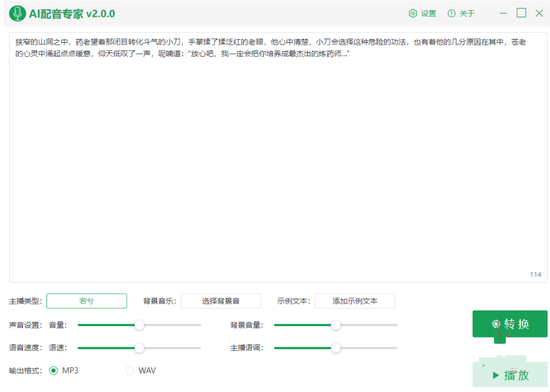Click the convert icon on 转换 button

pyautogui.click(x=496, y=324)
